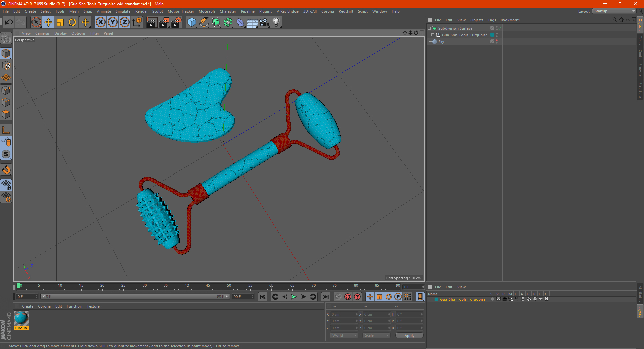Switch to Texture mode icon

pos(6,66)
